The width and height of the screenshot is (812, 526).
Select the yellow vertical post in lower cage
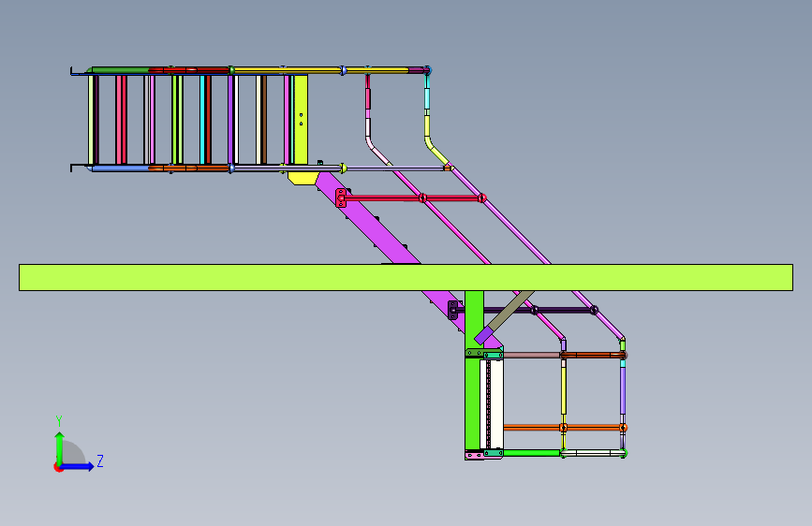[564, 390]
